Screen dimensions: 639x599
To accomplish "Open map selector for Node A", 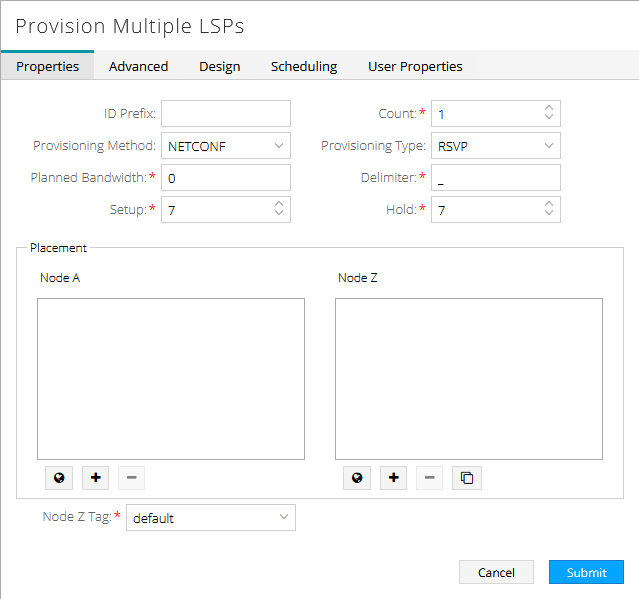I will 59,478.
